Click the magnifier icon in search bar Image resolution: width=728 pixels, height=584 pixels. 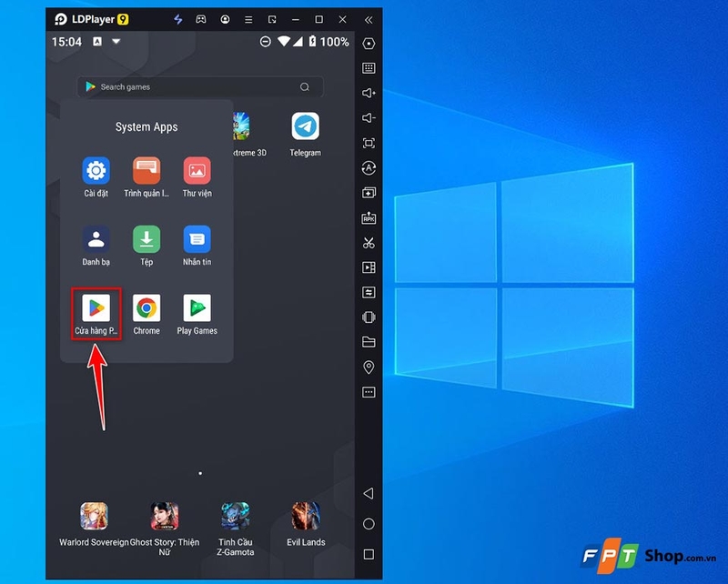click(305, 86)
